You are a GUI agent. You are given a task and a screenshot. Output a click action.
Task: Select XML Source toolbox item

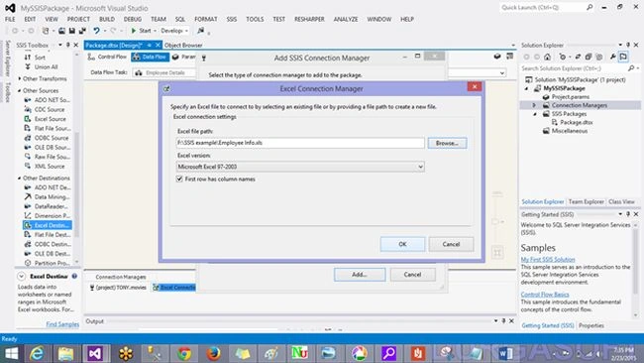46,166
